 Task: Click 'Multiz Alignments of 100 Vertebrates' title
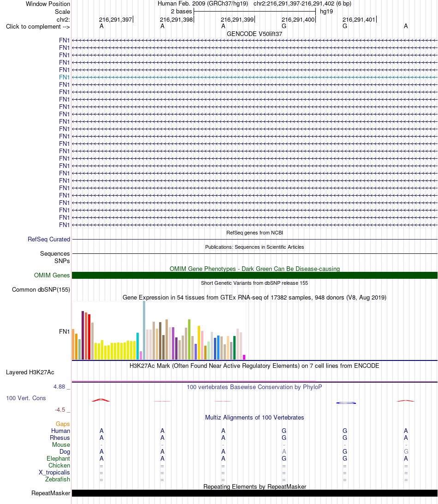(x=255, y=418)
